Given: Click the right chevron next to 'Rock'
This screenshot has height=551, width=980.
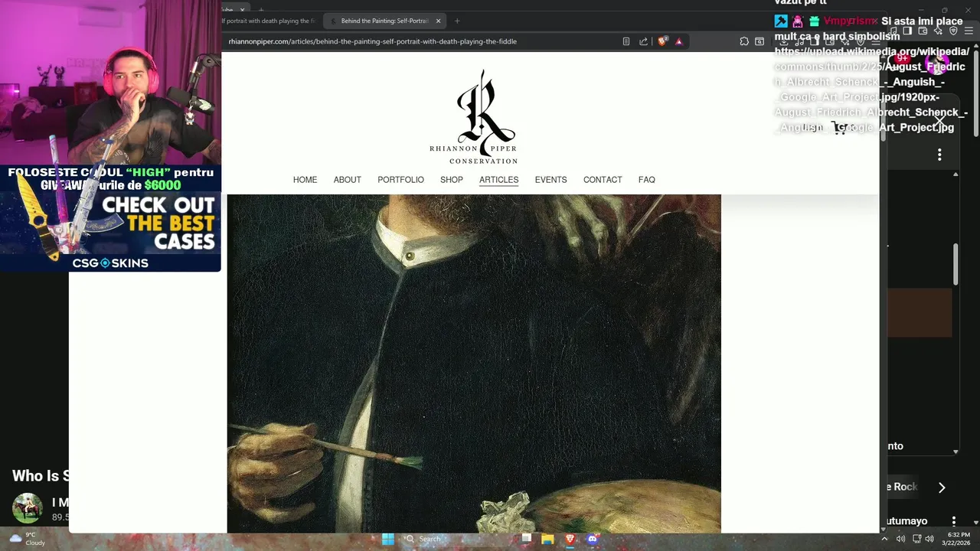Looking at the screenshot, I should 942,487.
